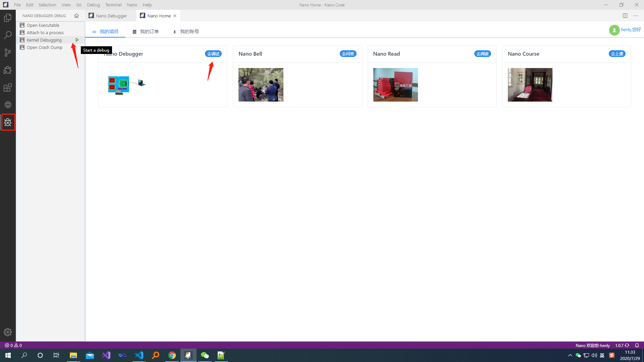The width and height of the screenshot is (644, 362).
Task: Open Mail app from taskbar
Action: tap(90, 355)
